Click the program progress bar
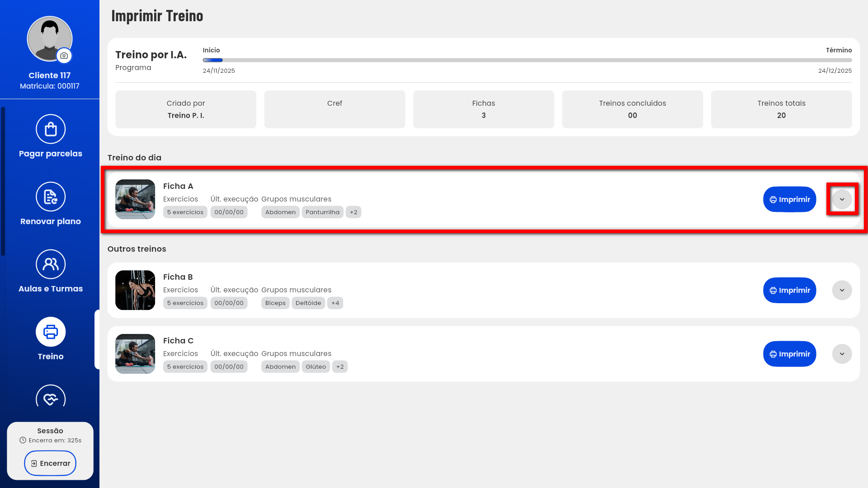 coord(527,60)
